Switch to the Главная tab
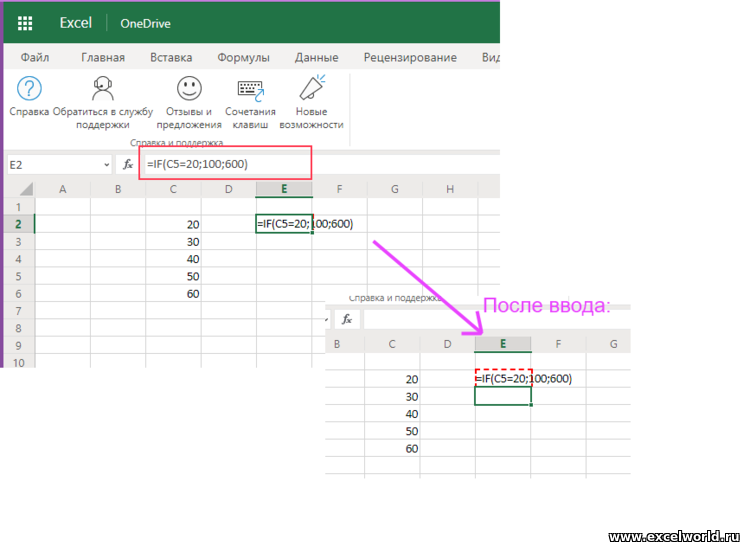The height and width of the screenshot is (552, 750). (x=103, y=57)
